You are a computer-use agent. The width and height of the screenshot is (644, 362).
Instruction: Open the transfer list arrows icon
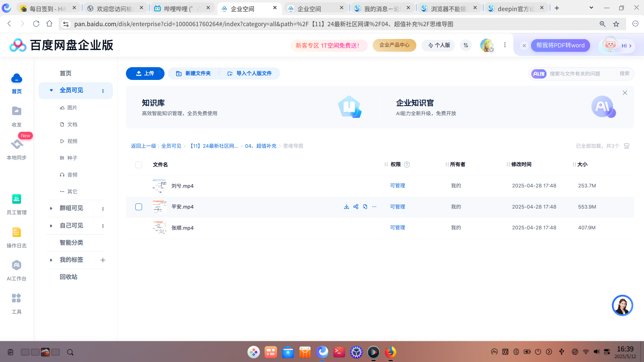coord(466,45)
